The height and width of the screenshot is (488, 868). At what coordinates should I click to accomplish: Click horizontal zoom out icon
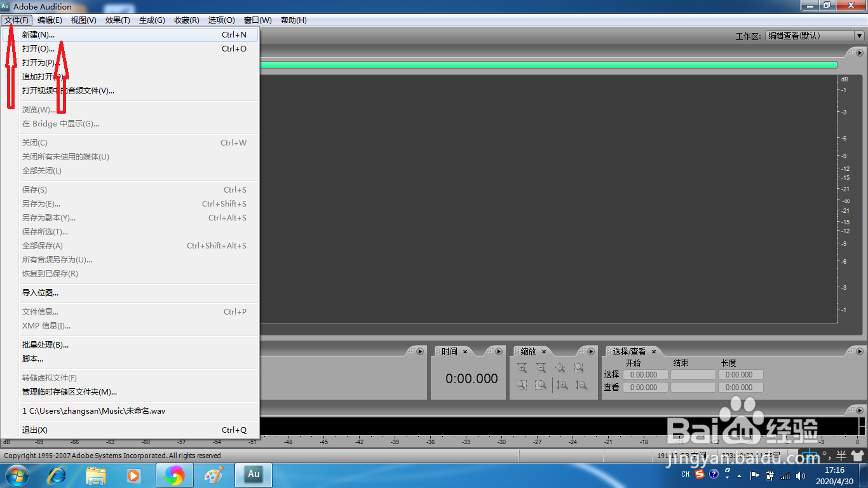541,368
